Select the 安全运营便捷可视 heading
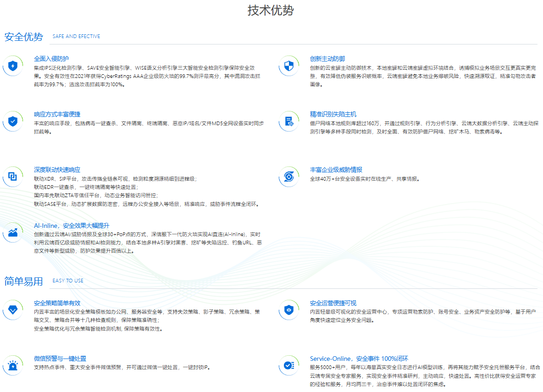The width and height of the screenshot is (543, 392). click(333, 303)
